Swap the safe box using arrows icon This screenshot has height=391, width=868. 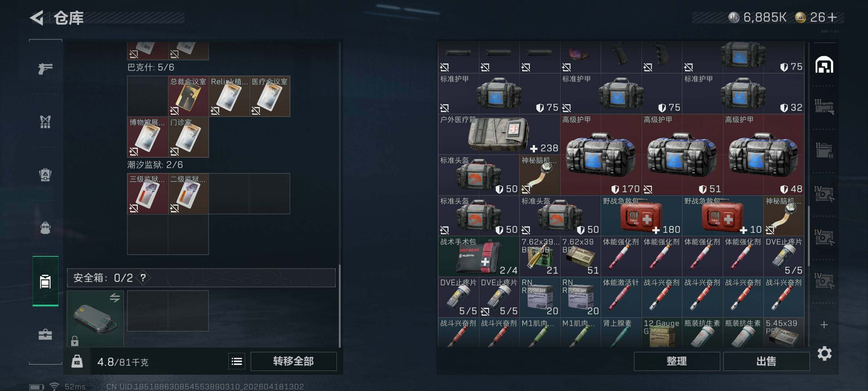click(115, 298)
